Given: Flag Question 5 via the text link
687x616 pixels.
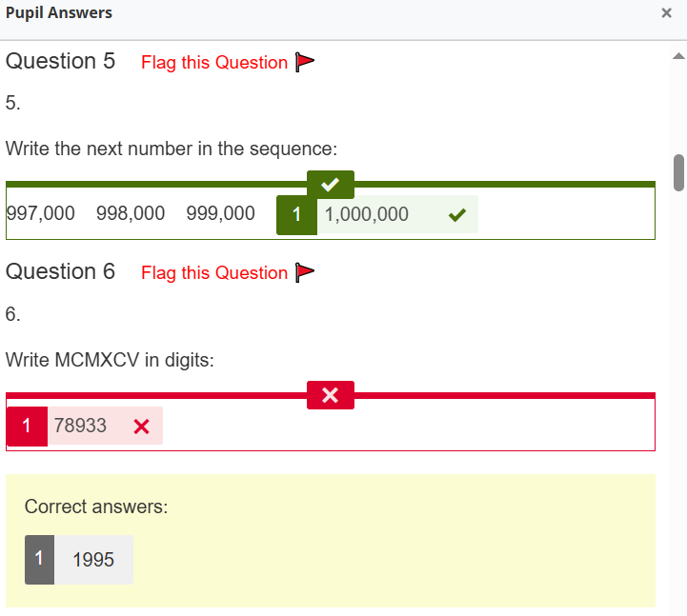Looking at the screenshot, I should click(214, 63).
